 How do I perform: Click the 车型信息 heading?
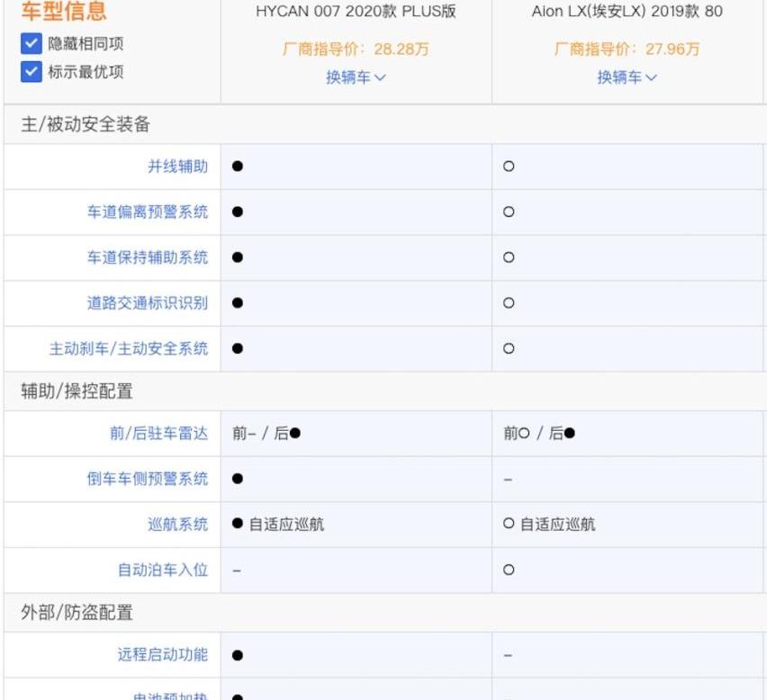pyautogui.click(x=64, y=11)
